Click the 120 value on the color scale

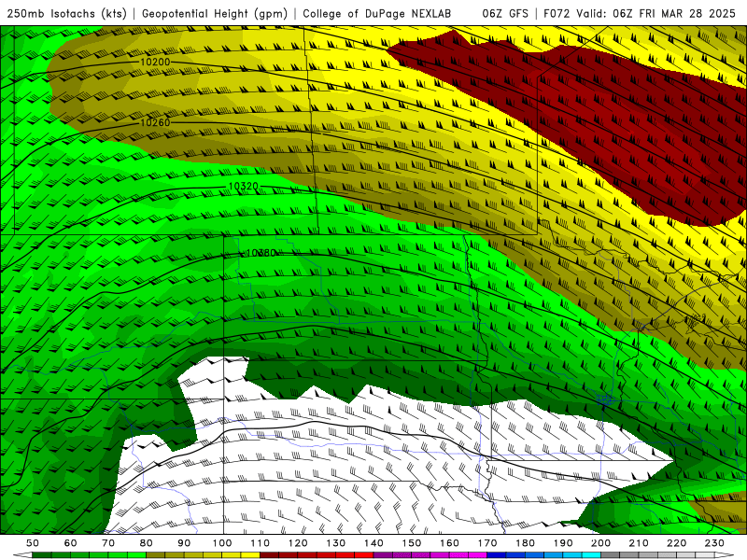click(x=298, y=543)
